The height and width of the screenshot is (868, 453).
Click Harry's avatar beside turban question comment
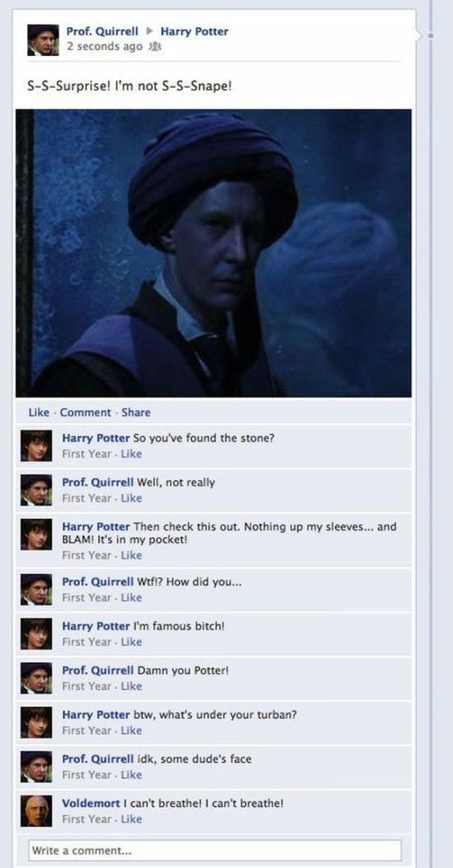coord(35,721)
